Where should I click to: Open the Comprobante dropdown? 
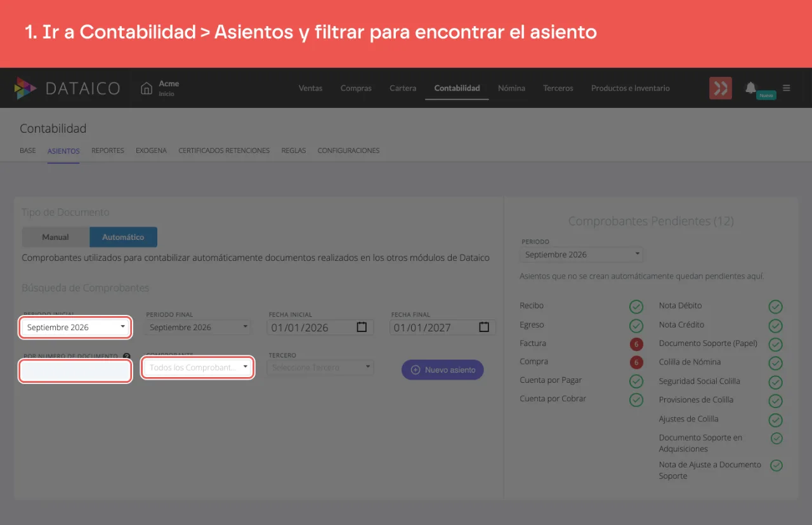(198, 368)
